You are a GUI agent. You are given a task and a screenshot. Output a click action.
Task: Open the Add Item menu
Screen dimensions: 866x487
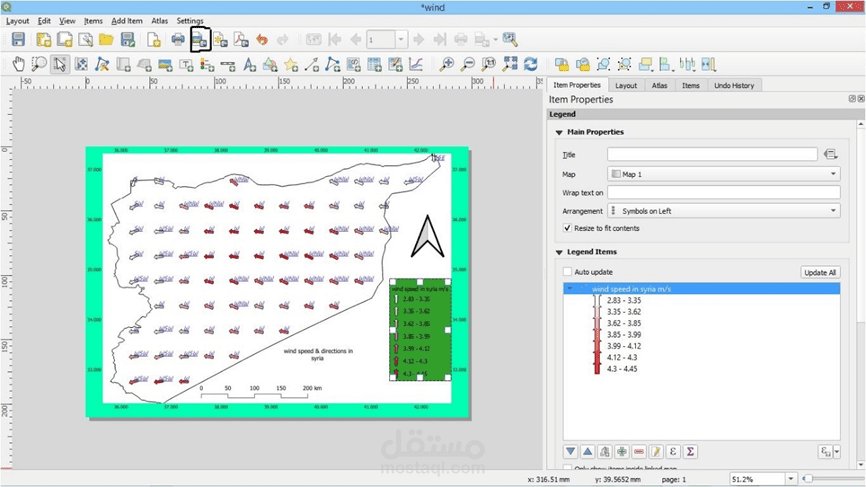[x=126, y=20]
